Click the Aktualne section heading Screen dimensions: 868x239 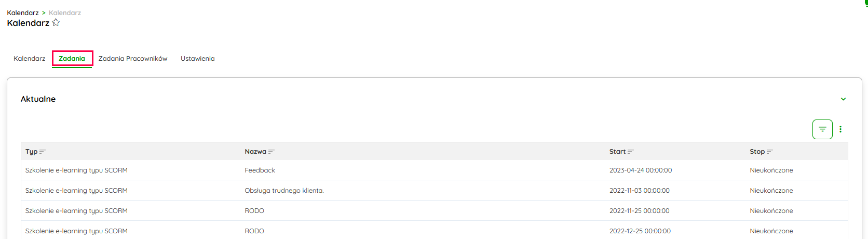[x=38, y=99]
